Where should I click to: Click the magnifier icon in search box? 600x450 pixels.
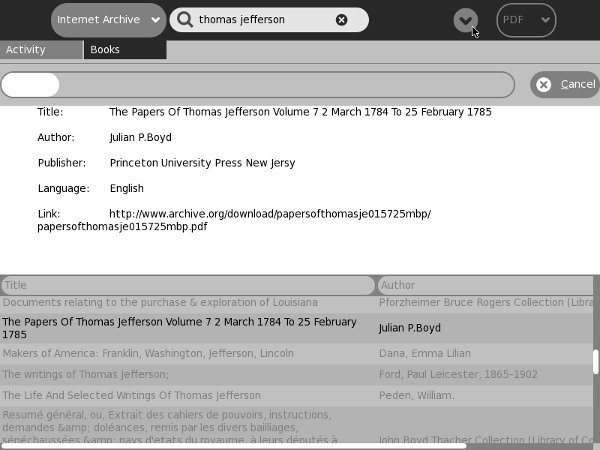pos(184,20)
